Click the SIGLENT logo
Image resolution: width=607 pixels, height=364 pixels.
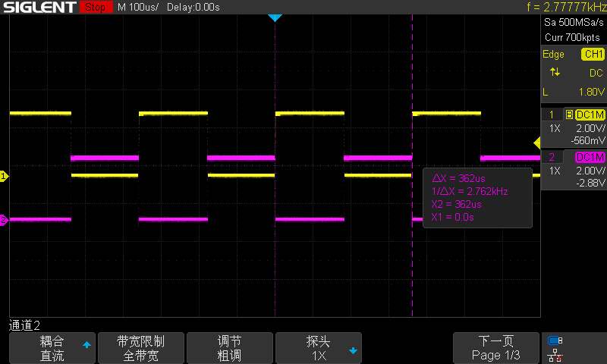click(x=39, y=7)
